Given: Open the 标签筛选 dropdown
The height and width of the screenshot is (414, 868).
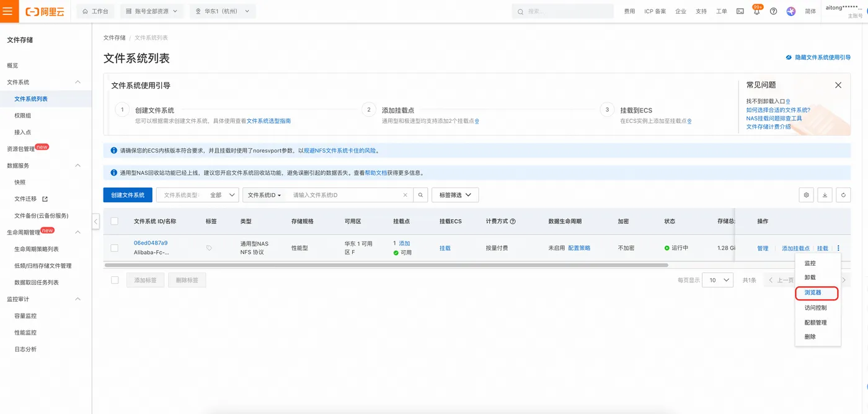Looking at the screenshot, I should 455,195.
